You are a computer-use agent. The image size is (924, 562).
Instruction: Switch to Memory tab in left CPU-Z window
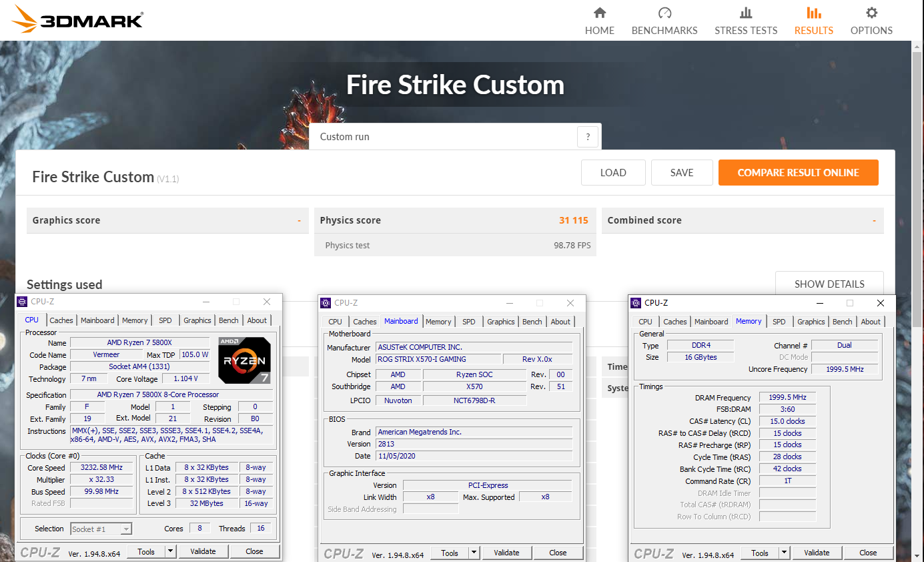[x=135, y=320]
